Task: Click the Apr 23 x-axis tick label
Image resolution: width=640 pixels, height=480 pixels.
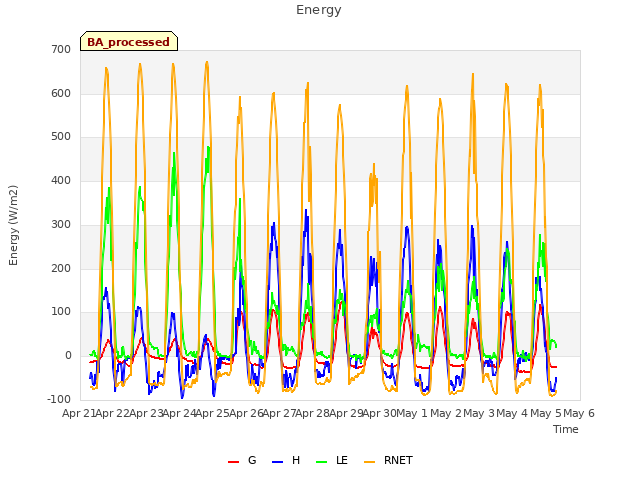Action: point(146,413)
